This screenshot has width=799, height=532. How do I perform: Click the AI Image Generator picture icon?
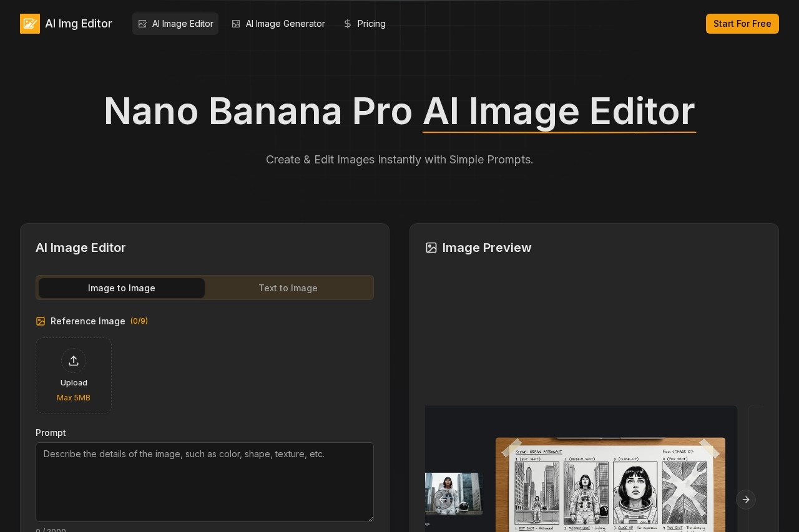coord(236,24)
